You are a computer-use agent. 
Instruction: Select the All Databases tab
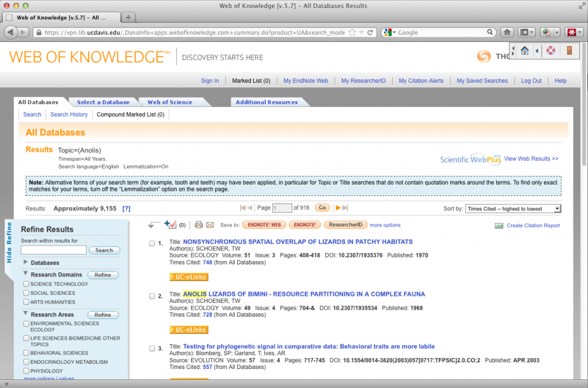[38, 102]
